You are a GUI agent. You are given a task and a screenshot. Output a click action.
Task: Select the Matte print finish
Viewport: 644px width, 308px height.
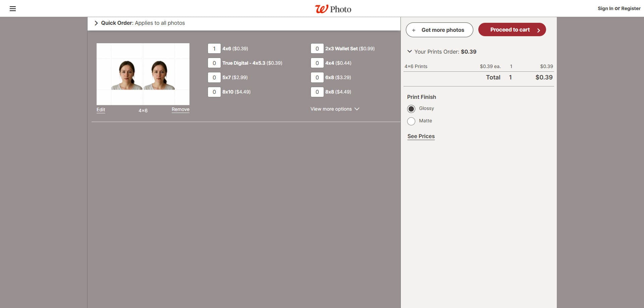pyautogui.click(x=411, y=121)
